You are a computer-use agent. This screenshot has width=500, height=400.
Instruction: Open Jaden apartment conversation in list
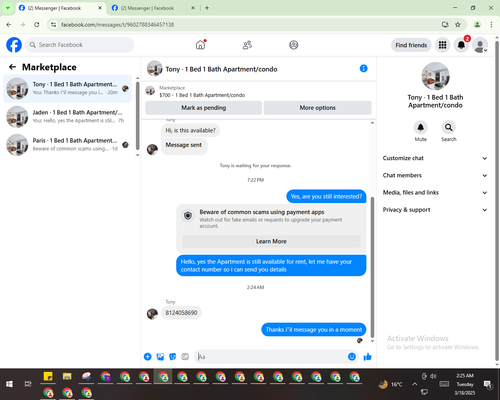click(68, 117)
